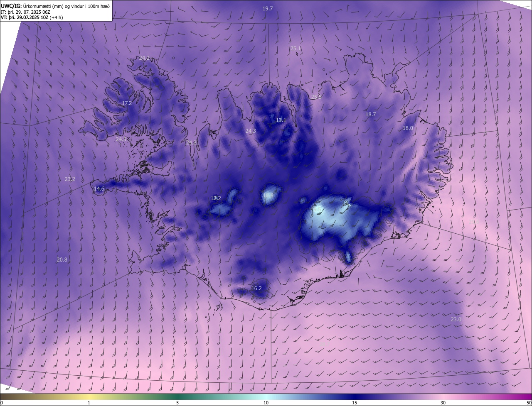Click the valid time line 'VT: þri. 29.07.2025 10Z (+4 h)'
Image resolution: width=532 pixels, height=406 pixels.
pyautogui.click(x=32, y=18)
